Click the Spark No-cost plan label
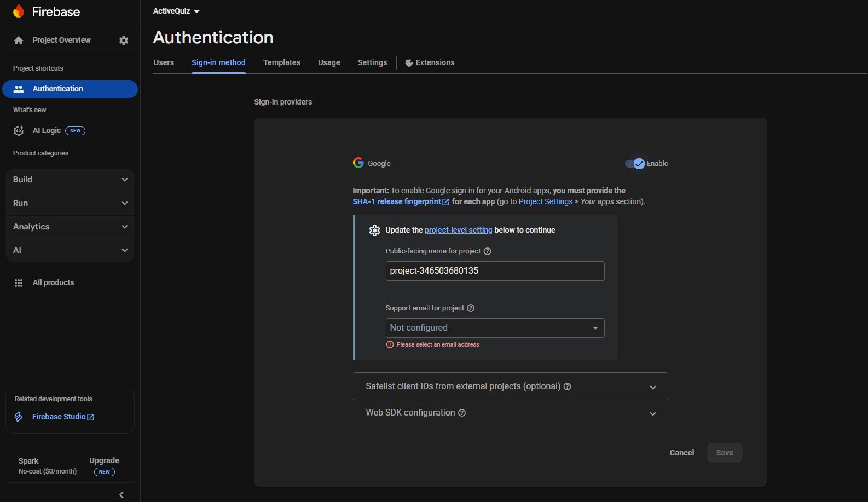This screenshot has width=868, height=502. (48, 466)
